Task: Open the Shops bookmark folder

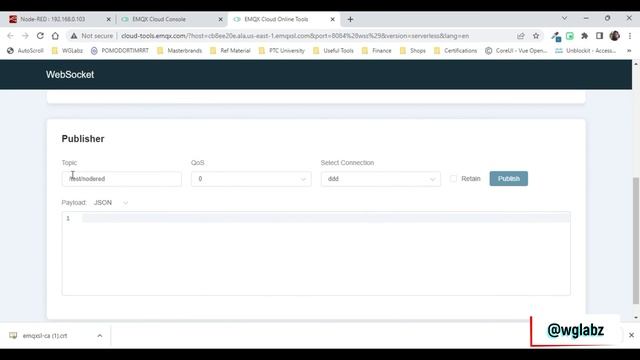Action: pos(413,51)
